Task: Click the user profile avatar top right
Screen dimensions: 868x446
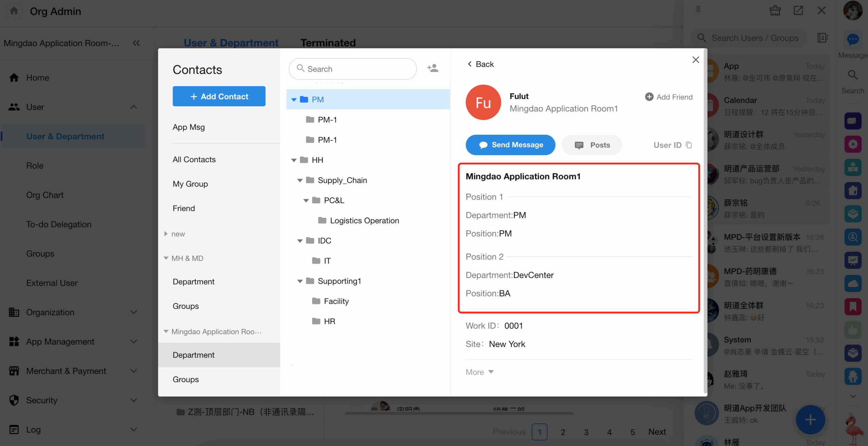Action: click(853, 11)
